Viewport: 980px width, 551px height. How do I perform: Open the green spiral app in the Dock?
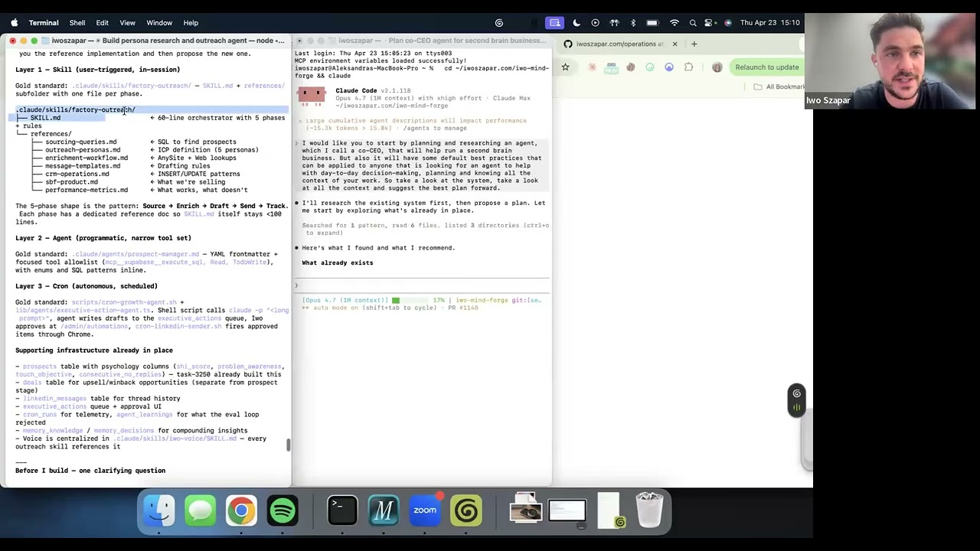[466, 511]
